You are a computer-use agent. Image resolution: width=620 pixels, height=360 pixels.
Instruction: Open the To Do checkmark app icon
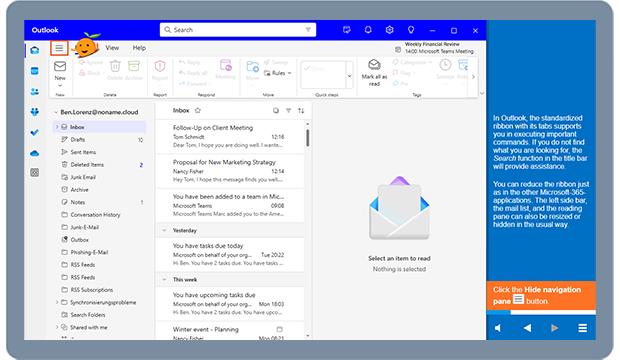pos(35,133)
